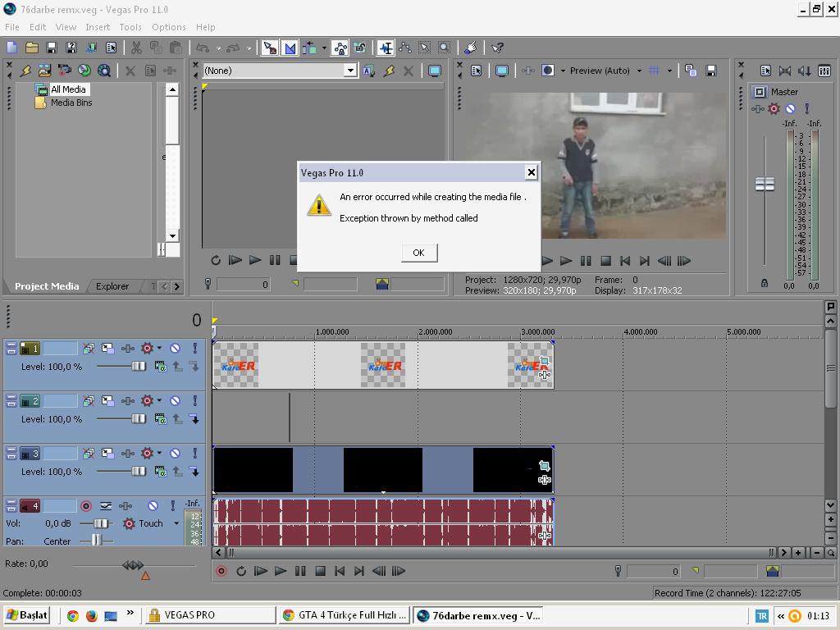The height and width of the screenshot is (630, 840).
Task: Open GTA 4 Türkçe taskbar window
Action: [344, 615]
